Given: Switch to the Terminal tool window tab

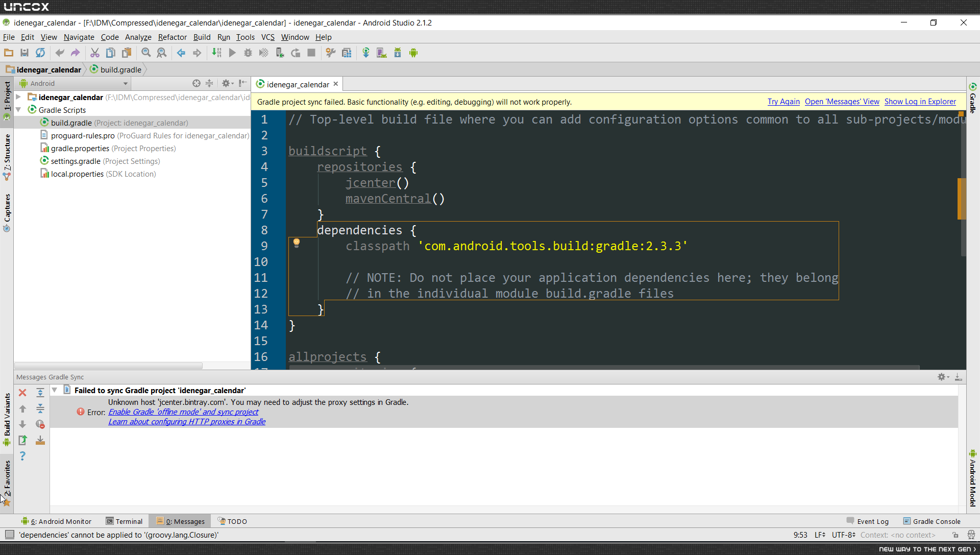Looking at the screenshot, I should pyautogui.click(x=124, y=521).
